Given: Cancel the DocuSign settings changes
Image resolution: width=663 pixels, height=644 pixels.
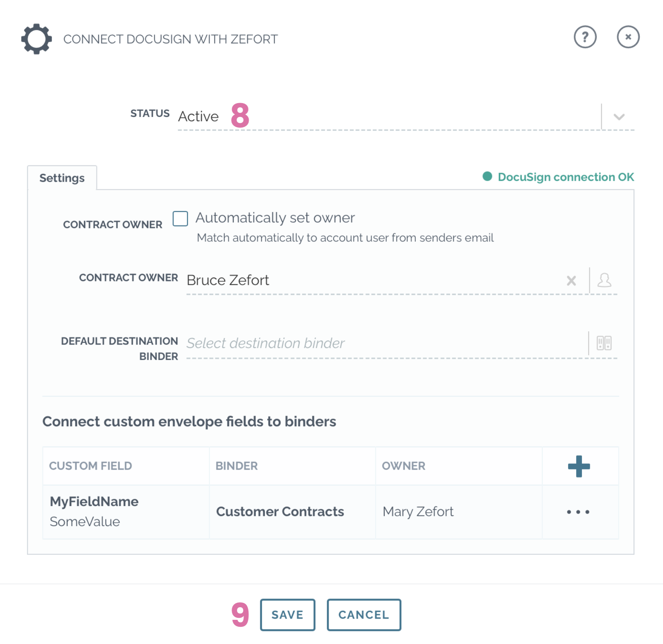Looking at the screenshot, I should point(363,615).
